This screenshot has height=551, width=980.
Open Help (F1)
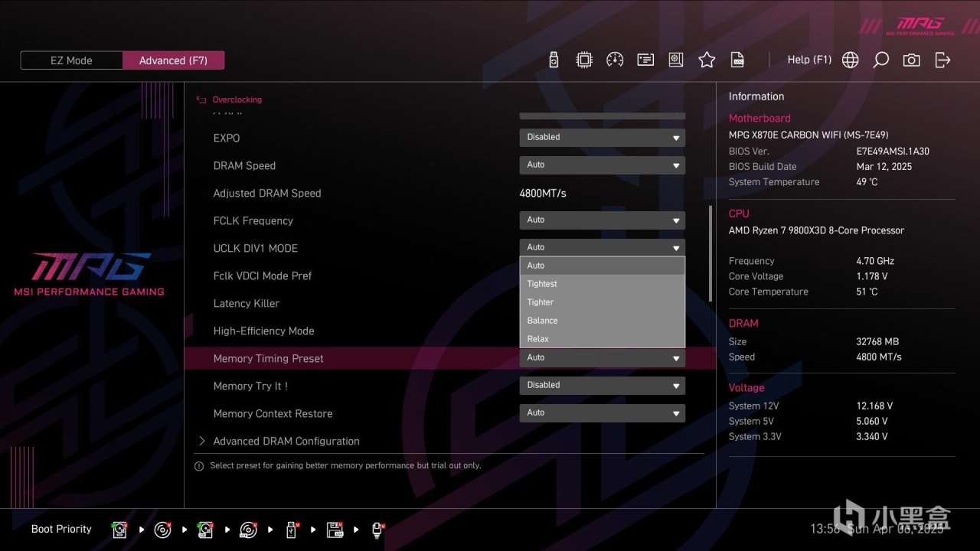coord(809,60)
